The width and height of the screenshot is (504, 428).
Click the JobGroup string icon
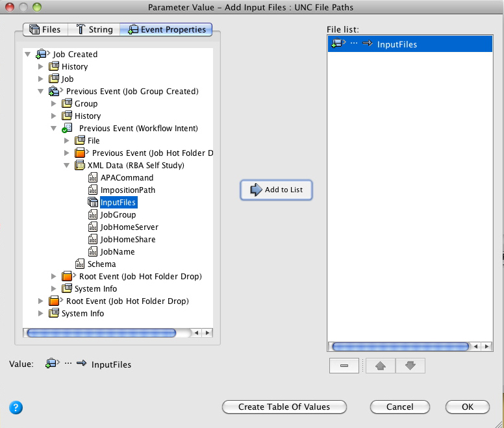coord(93,214)
